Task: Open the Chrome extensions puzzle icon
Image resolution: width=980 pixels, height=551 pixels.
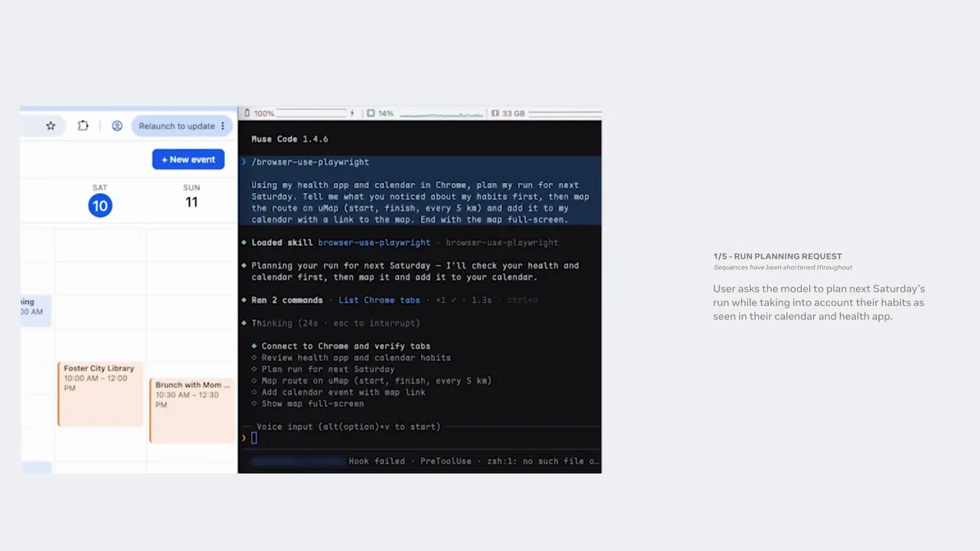Action: pyautogui.click(x=83, y=126)
